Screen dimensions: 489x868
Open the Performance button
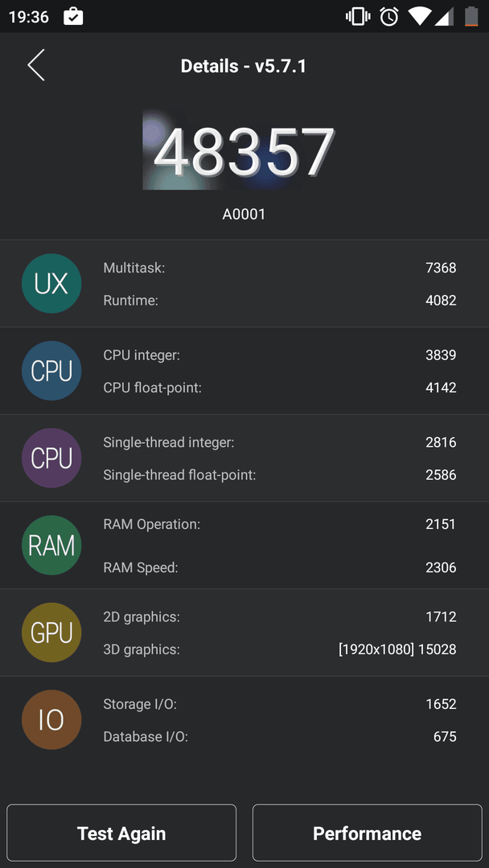pos(368,833)
